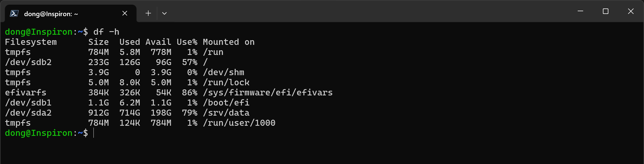Click the cursor at the last prompt
Image resolution: width=644 pixels, height=164 pixels.
[x=94, y=133]
